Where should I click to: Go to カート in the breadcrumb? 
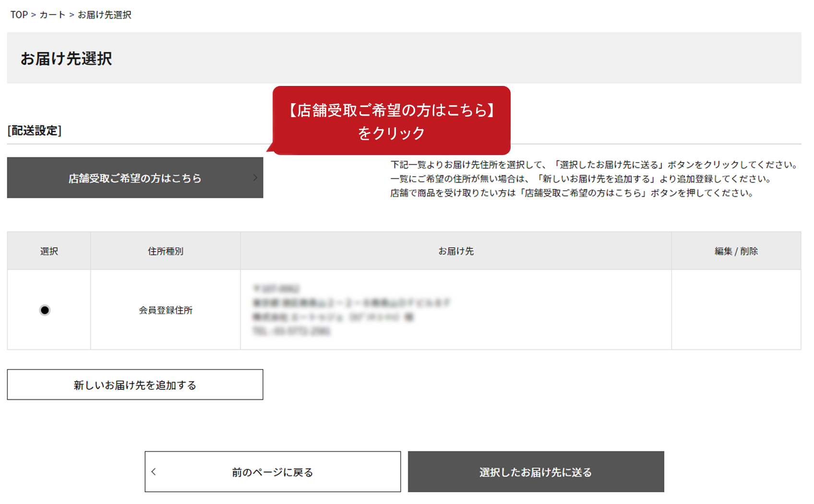point(52,15)
